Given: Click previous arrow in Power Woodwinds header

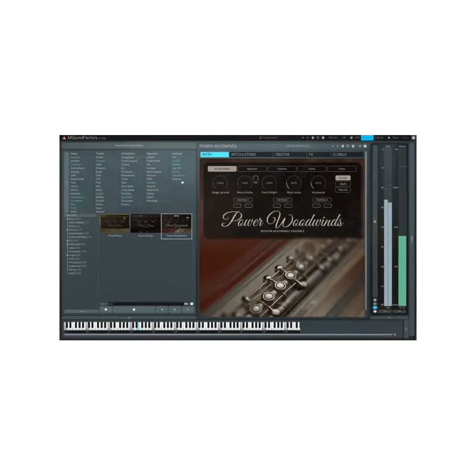Looking at the screenshot, I should (x=333, y=146).
